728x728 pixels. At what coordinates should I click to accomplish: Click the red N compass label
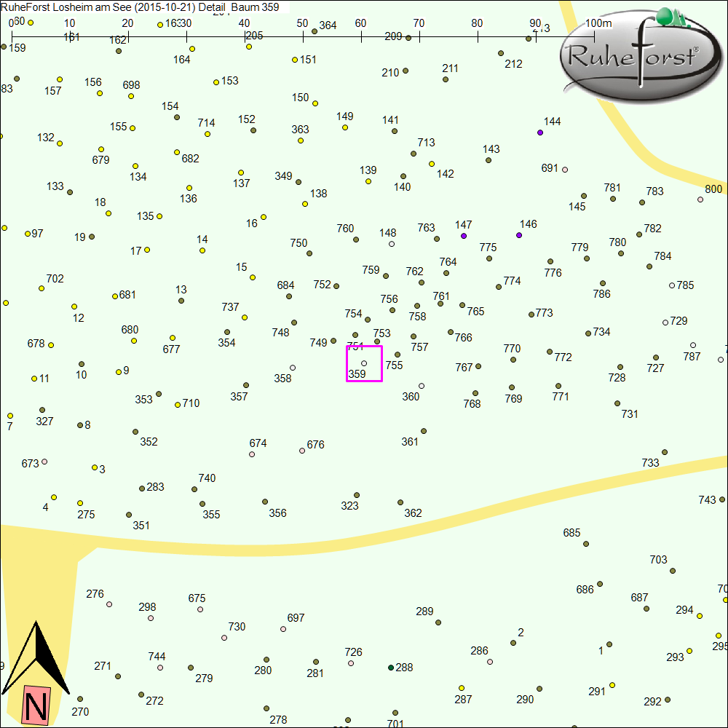[x=36, y=705]
